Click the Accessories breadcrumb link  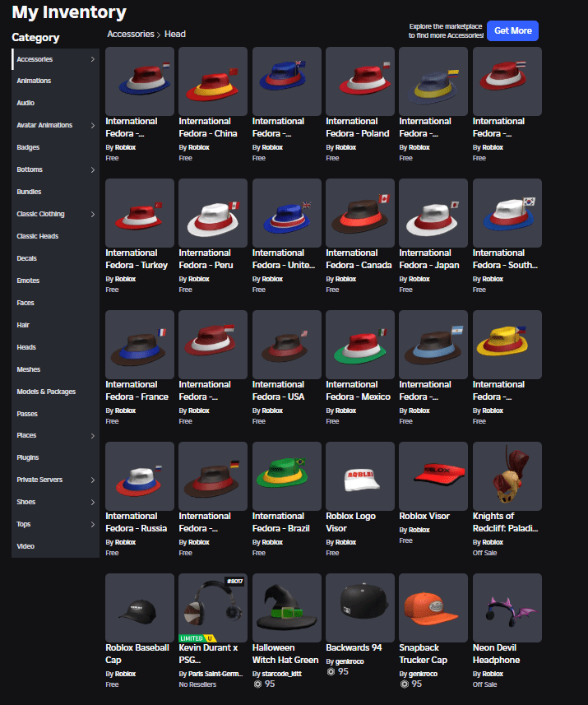[130, 35]
